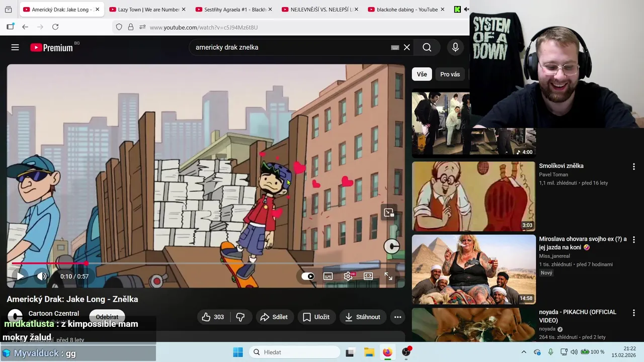Open more actions (three dots) under video

coord(397,317)
